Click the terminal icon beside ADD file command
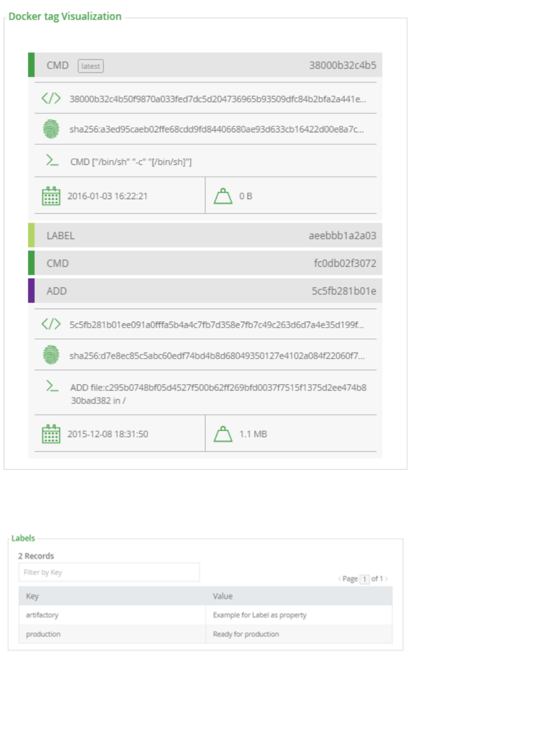560x755 pixels. coord(52,386)
